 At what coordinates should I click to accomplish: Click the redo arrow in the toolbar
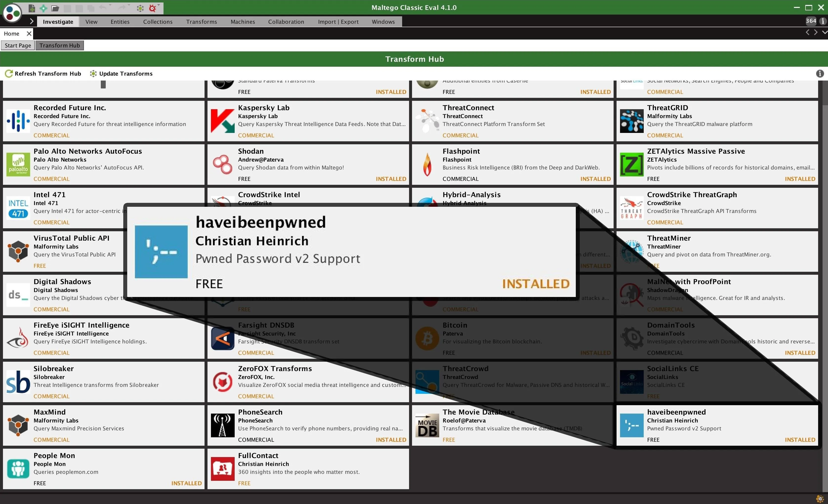point(122,8)
